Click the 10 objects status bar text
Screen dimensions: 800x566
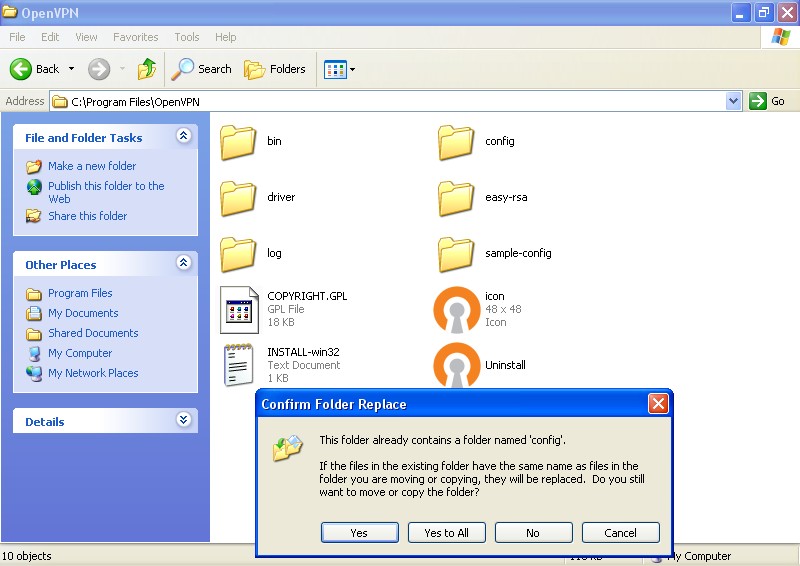click(27, 556)
